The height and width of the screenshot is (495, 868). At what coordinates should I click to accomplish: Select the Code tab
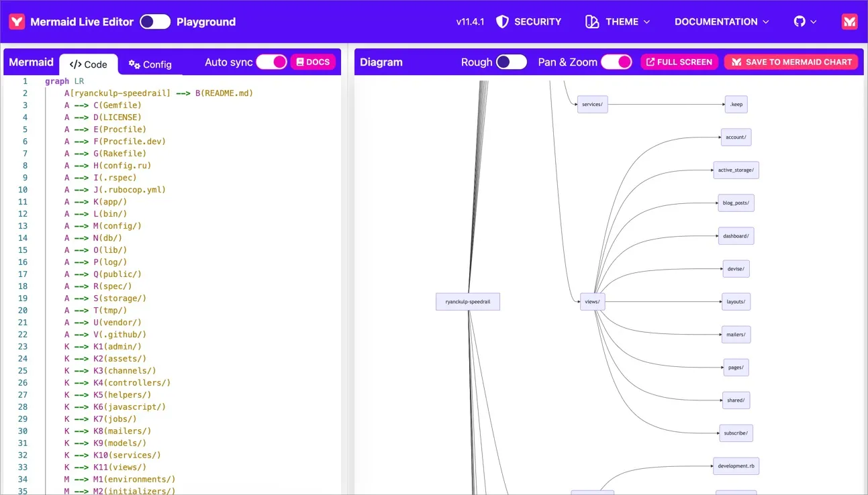point(89,64)
